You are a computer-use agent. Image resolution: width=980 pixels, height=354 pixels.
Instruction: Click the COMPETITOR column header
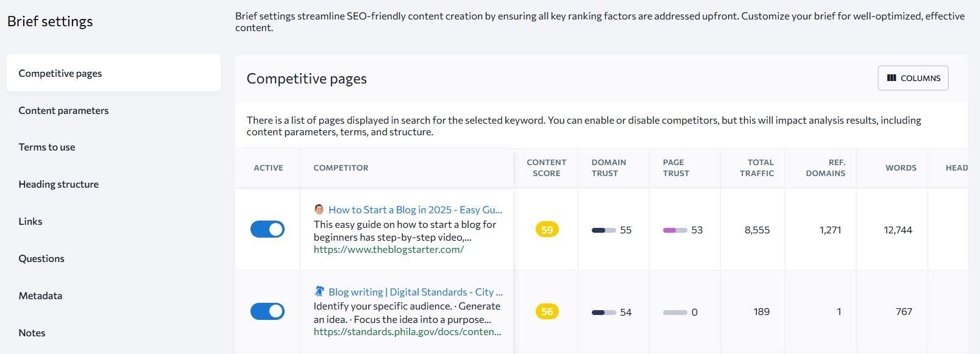341,168
